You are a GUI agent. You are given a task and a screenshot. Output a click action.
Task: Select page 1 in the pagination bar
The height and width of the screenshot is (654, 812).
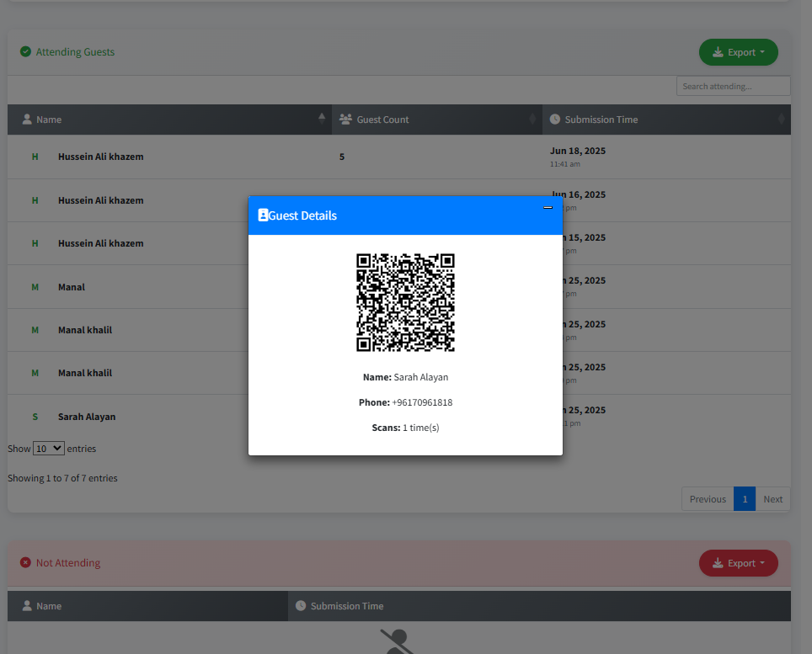[x=745, y=498]
